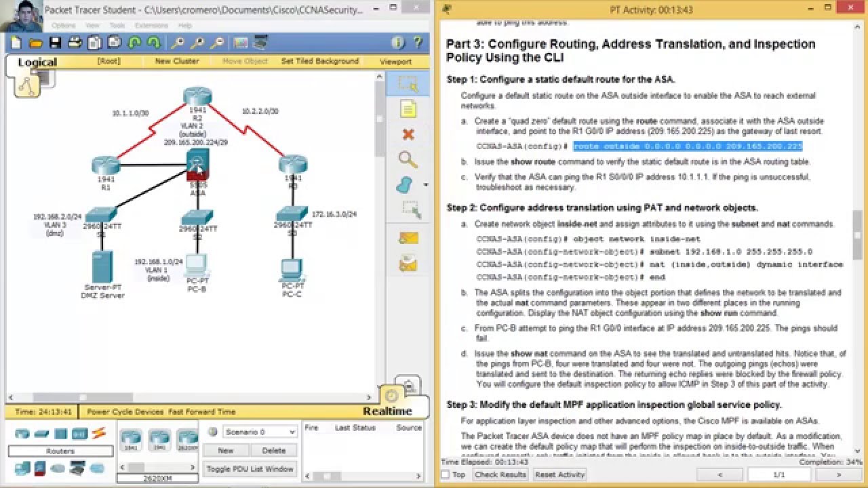Select the Connections lightning bolt icon
The image size is (868, 488).
coord(99,433)
